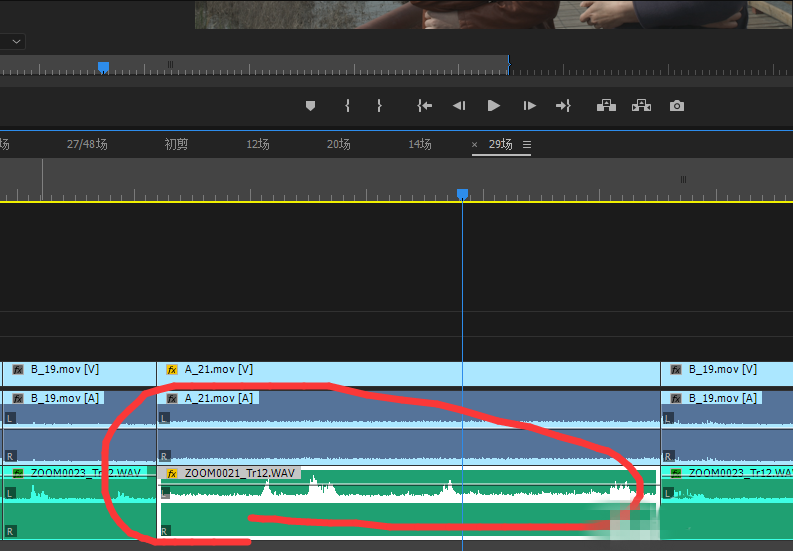Click the program monitor video preview
Image resolution: width=793 pixels, height=551 pixels.
(494, 14)
